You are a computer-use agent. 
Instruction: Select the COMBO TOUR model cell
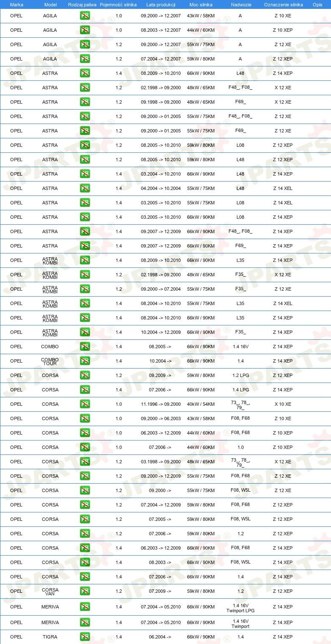point(50,361)
